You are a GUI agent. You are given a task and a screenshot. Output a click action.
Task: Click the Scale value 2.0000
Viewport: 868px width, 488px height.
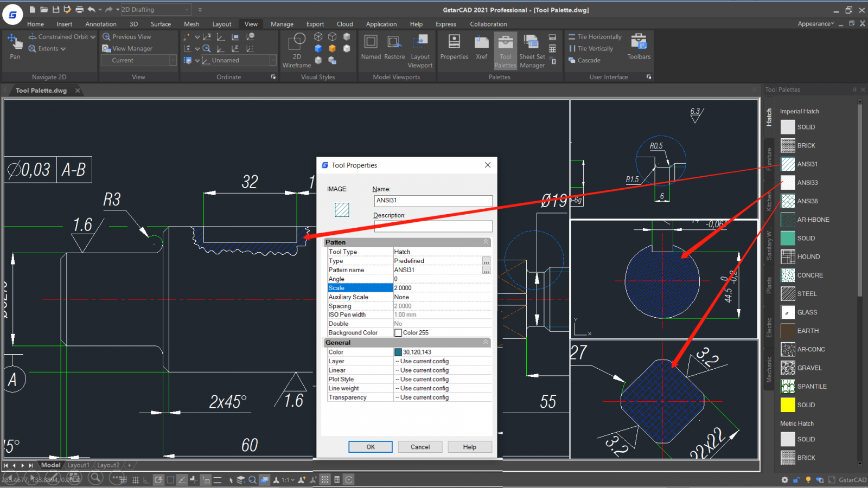[442, 288]
